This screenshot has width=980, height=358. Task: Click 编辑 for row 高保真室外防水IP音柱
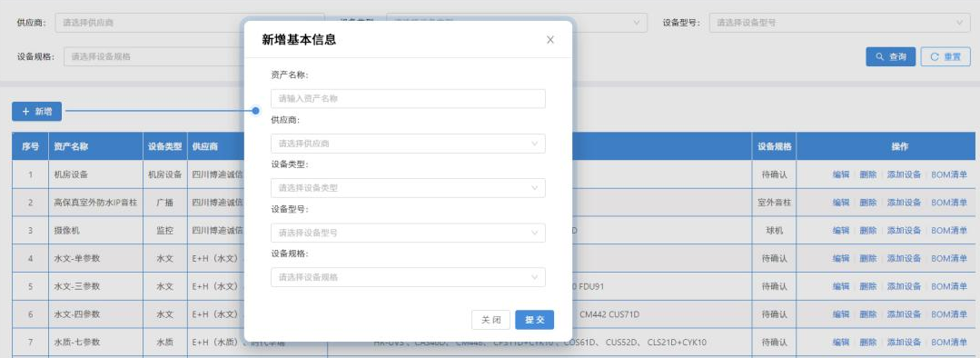pos(841,203)
